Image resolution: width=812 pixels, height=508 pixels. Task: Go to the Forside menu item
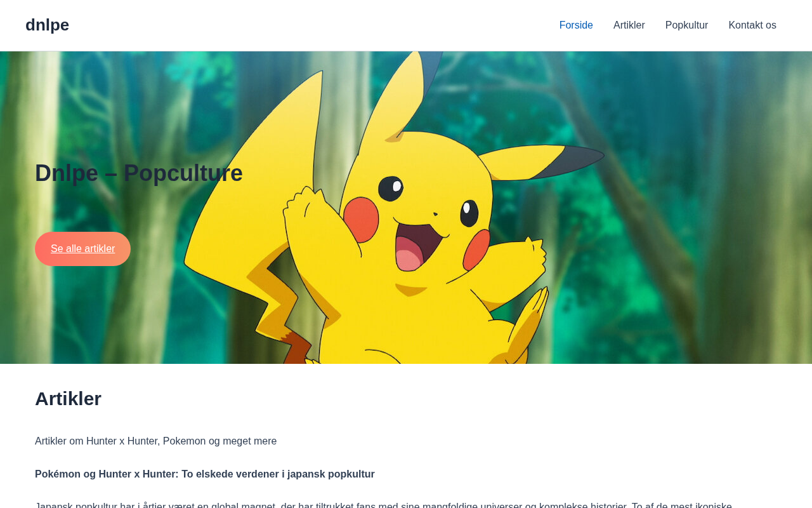click(576, 25)
